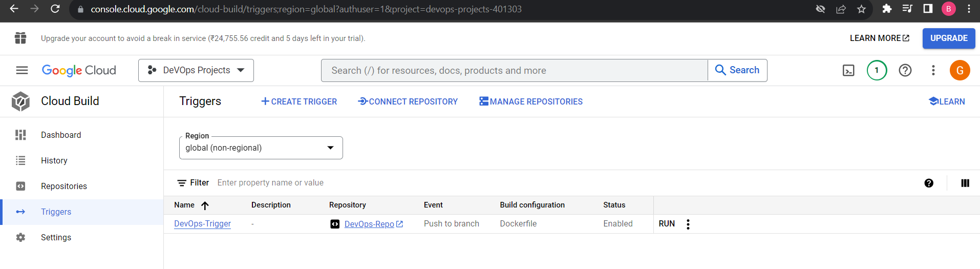Activate Cloud Shell terminal icon

point(848,70)
